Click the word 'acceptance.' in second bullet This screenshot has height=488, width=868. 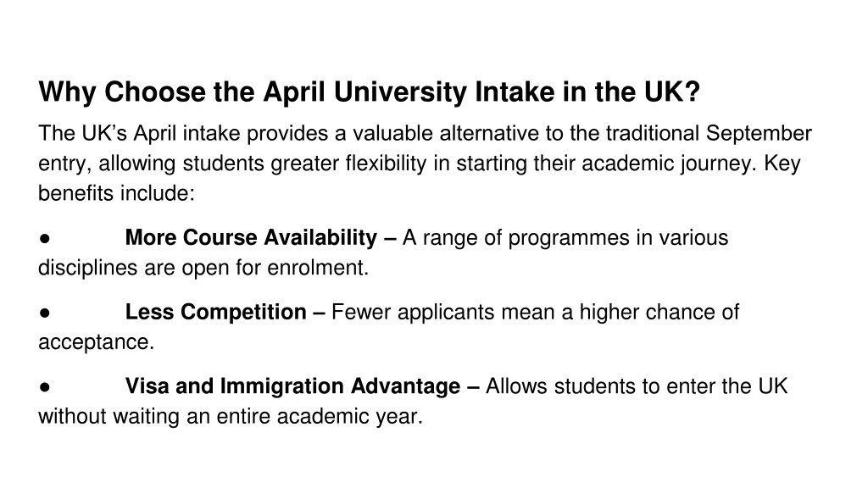click(x=97, y=342)
